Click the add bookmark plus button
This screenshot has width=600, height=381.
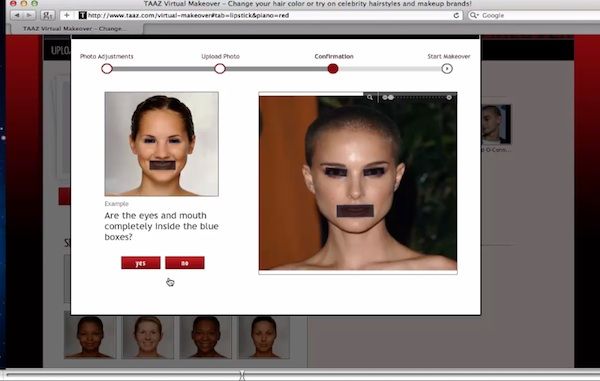pyautogui.click(x=67, y=15)
